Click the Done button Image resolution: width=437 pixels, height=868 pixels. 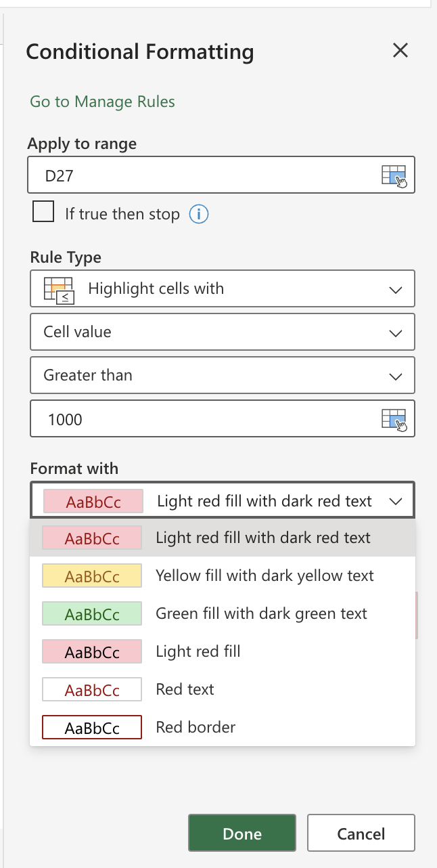242,833
